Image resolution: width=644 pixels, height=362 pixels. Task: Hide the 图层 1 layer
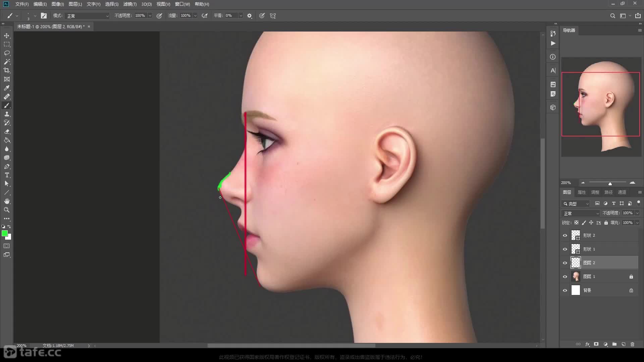pos(565,277)
